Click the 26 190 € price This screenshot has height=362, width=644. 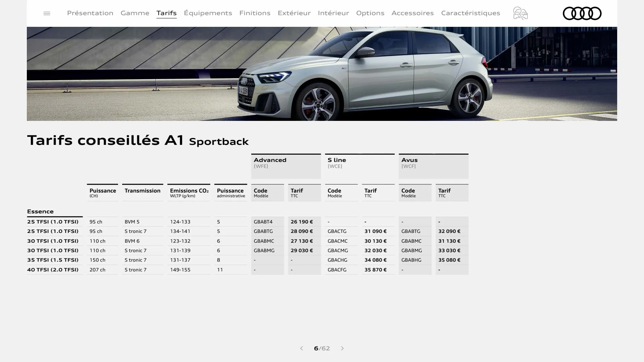pos(302,222)
